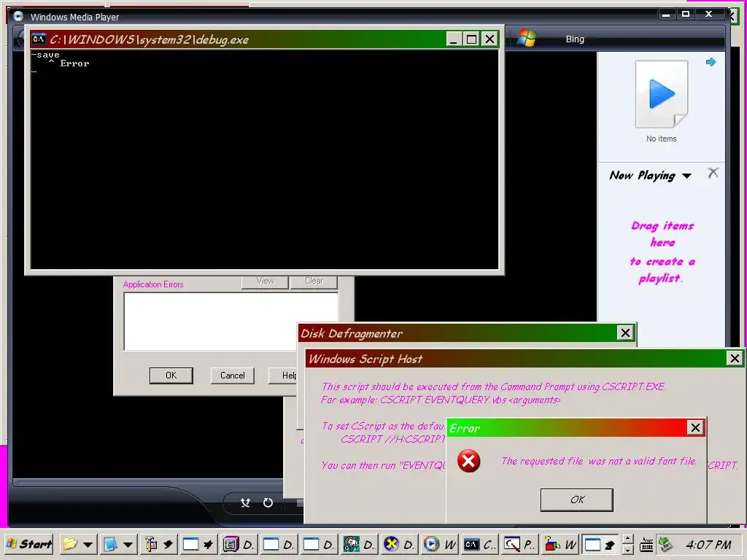Click the Help button in the background dialog
Viewport: 747px width, 560px height.
click(x=283, y=376)
